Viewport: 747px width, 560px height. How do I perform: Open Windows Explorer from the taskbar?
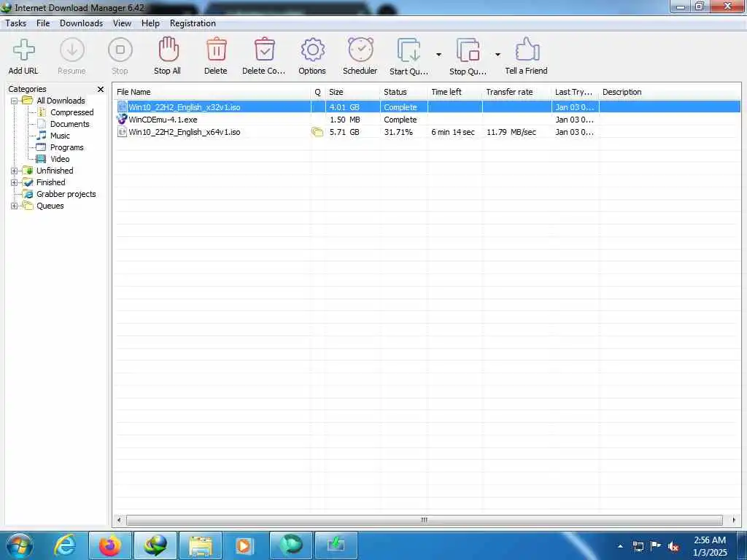[x=201, y=545]
